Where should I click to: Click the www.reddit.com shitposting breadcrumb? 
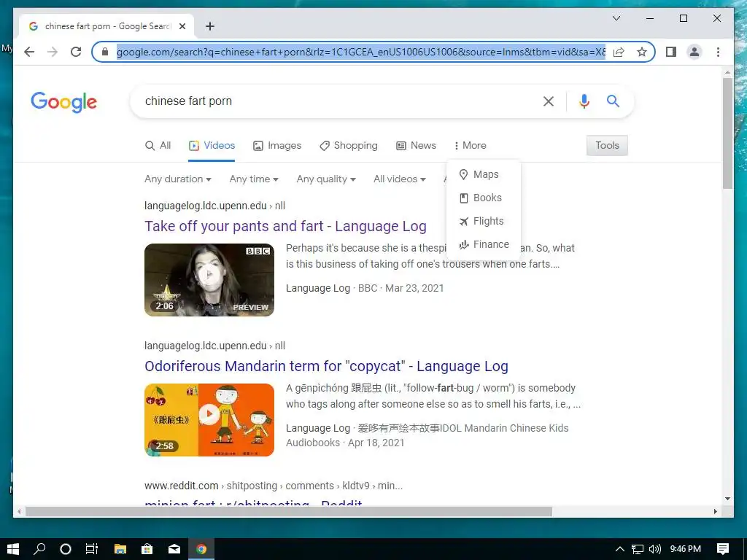(274, 486)
